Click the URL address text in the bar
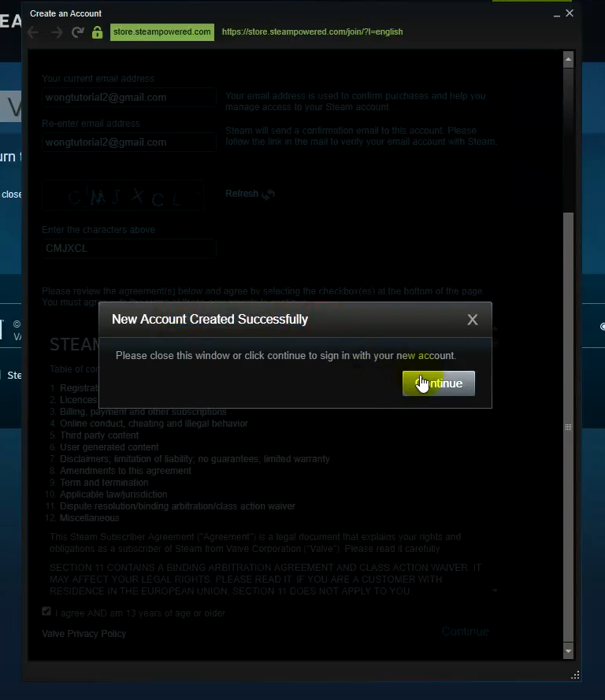 [312, 32]
